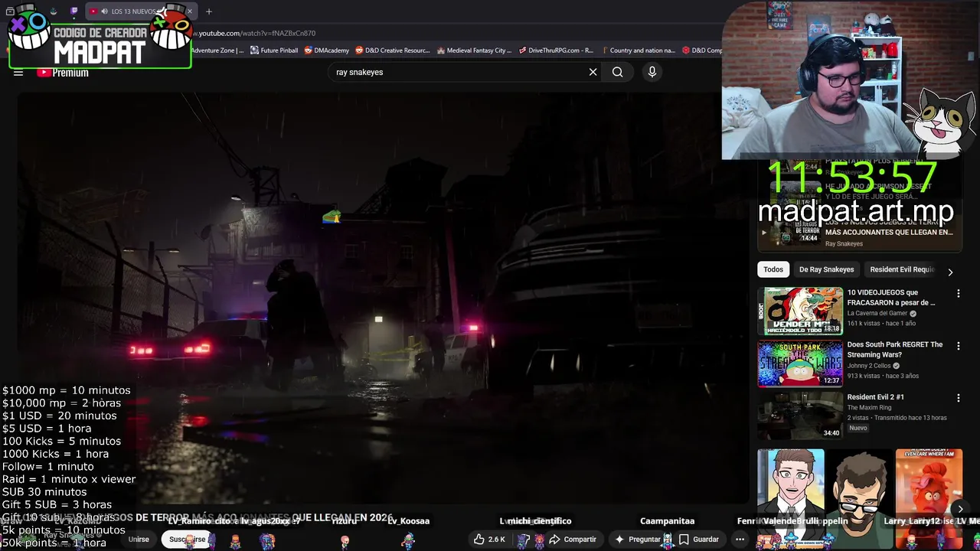Mute audio on the LOS 13 NUEVOS tab
The height and width of the screenshot is (551, 980).
coord(103,11)
